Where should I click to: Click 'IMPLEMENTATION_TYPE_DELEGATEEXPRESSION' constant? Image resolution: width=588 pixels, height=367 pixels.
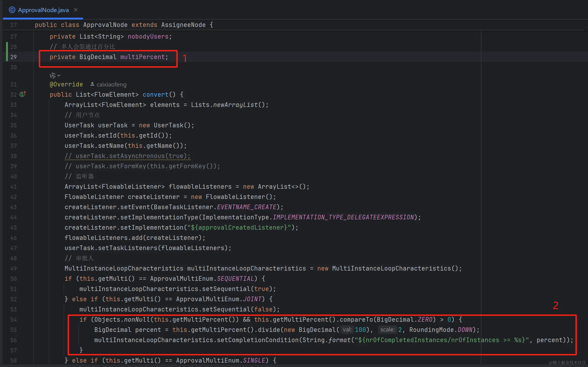pos(344,217)
